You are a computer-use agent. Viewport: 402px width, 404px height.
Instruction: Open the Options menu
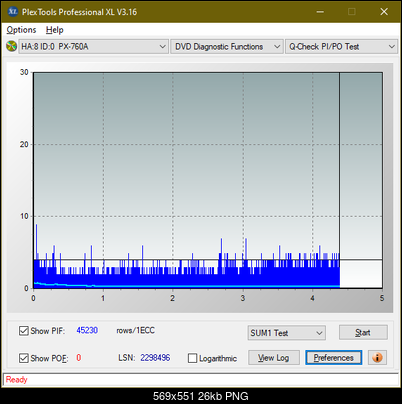coord(21,30)
